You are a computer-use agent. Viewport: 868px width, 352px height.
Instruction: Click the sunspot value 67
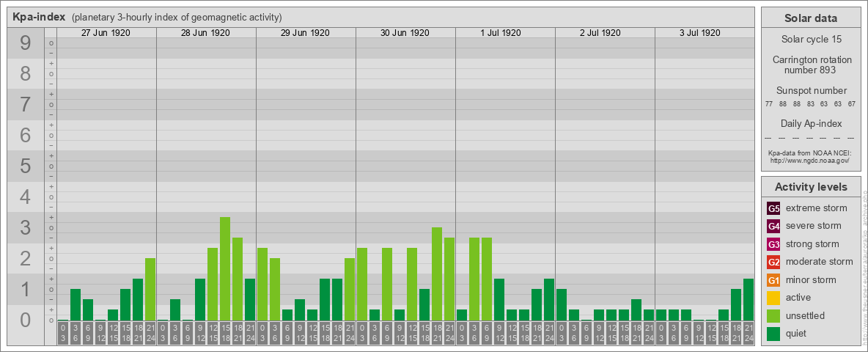852,103
